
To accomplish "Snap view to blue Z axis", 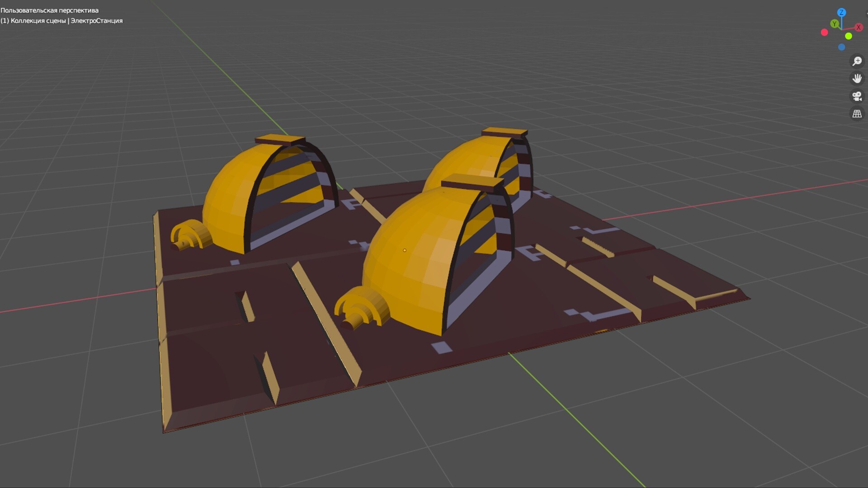I will [x=841, y=12].
